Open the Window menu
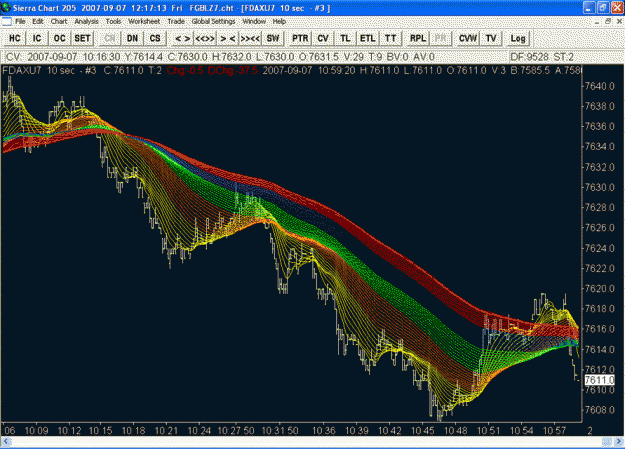The width and height of the screenshot is (625, 449). tap(254, 22)
